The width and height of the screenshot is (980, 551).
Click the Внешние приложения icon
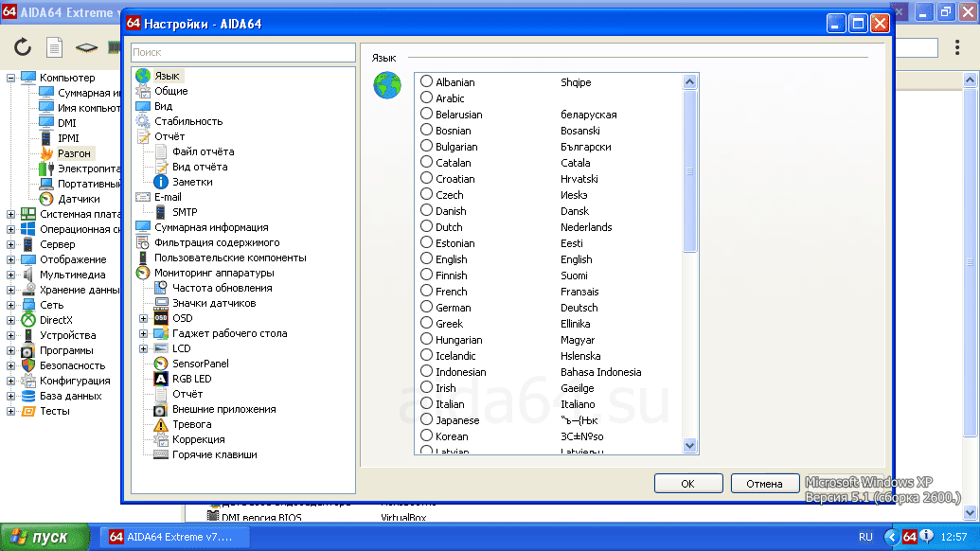161,409
